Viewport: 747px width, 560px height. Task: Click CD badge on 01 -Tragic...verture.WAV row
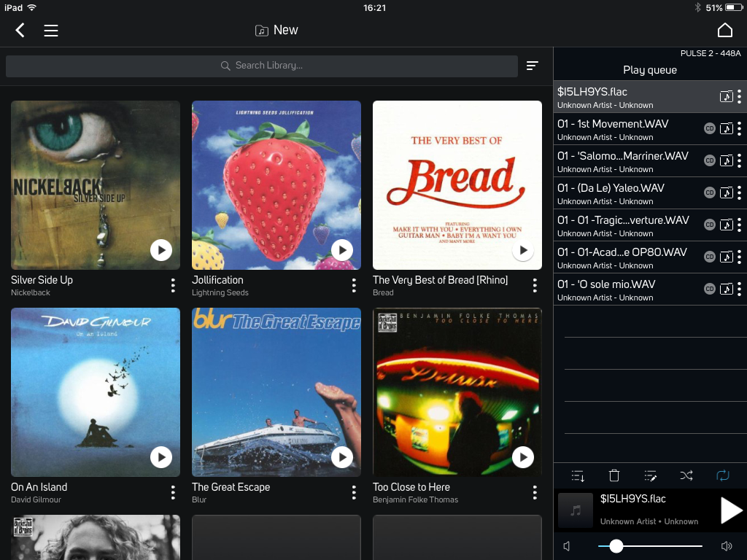coord(709,225)
